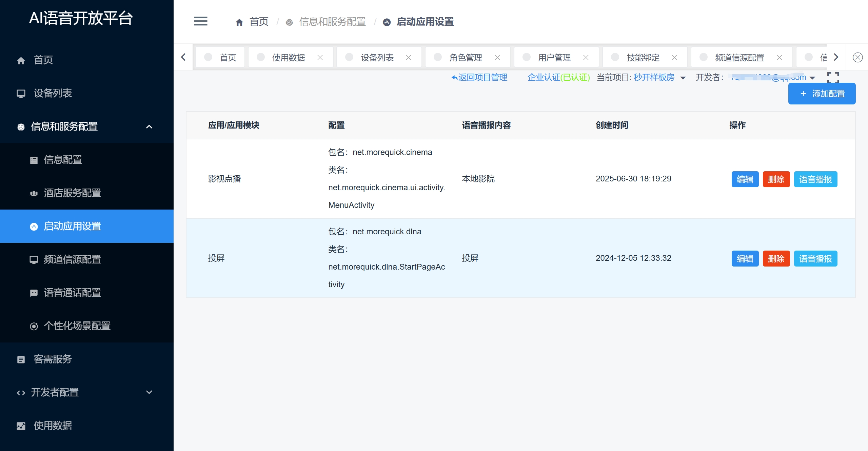The height and width of the screenshot is (451, 868).
Task: Click the 添加配置 button
Action: (x=822, y=94)
